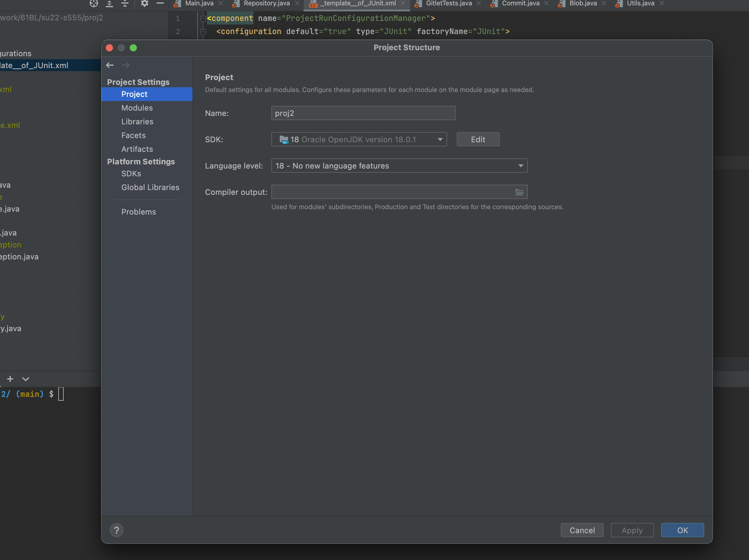Click the project Name input field
Viewport: 749px width, 560px height.
(x=363, y=113)
